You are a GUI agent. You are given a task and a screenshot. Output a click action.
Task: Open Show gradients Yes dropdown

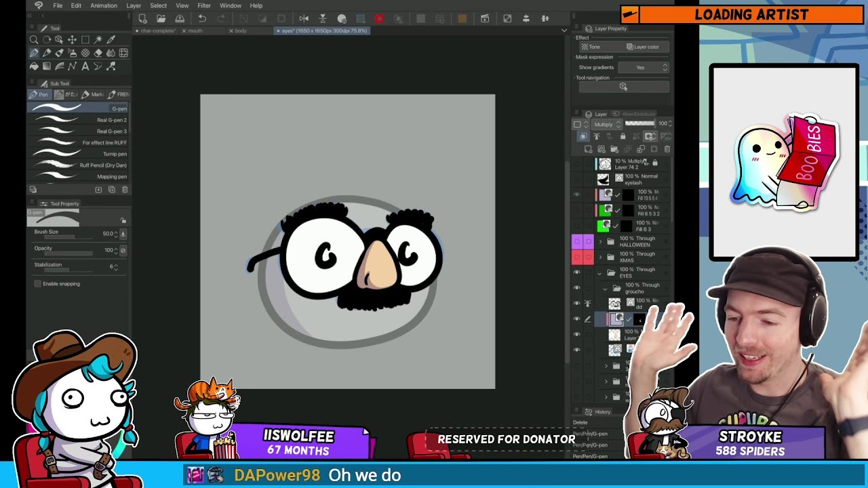pos(644,68)
